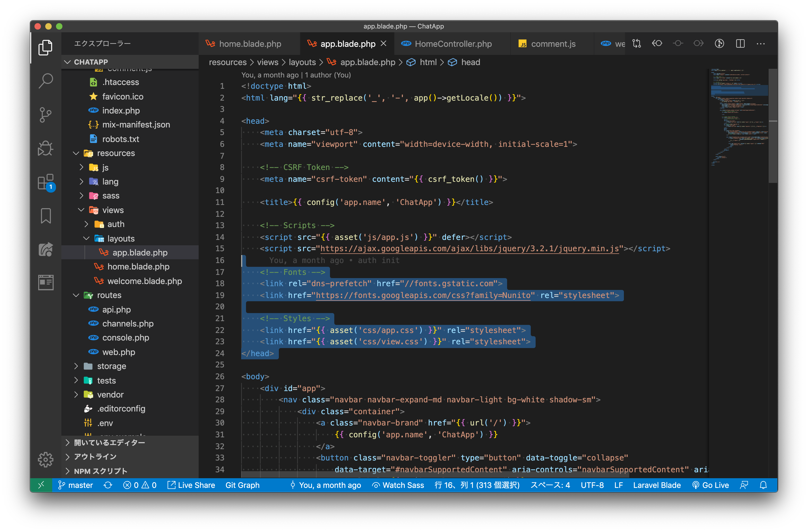Open the Bookmarks view icon
Screen dimensions: 808x532
pos(45,216)
